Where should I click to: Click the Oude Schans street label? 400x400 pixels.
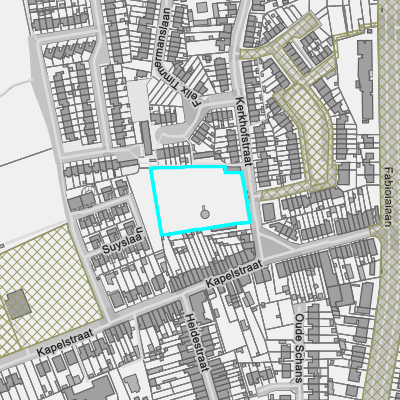point(300,348)
